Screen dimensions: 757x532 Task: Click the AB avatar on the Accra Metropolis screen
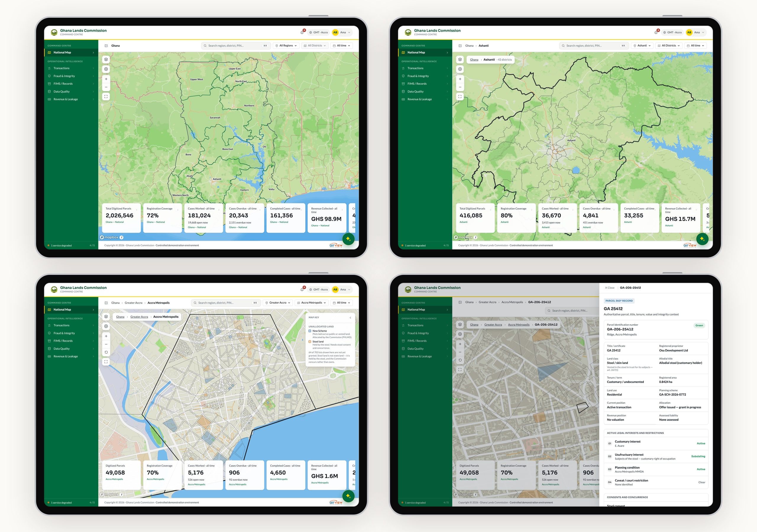(335, 289)
